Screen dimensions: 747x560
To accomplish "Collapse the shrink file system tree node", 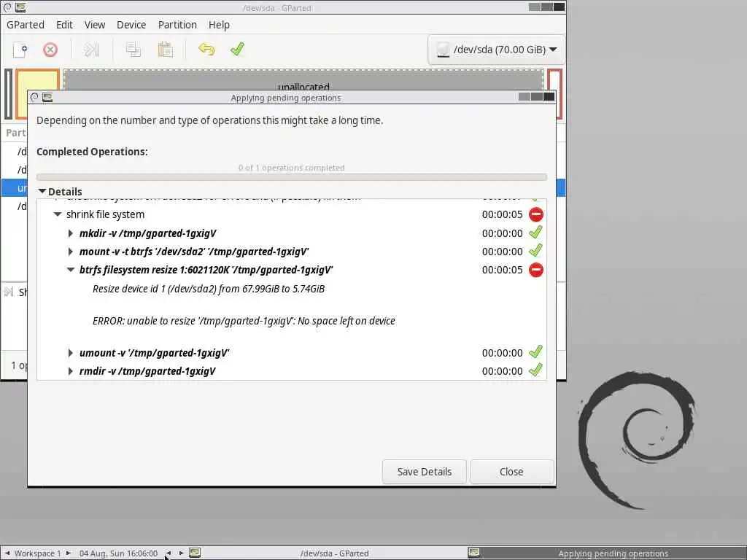I will coord(58,214).
